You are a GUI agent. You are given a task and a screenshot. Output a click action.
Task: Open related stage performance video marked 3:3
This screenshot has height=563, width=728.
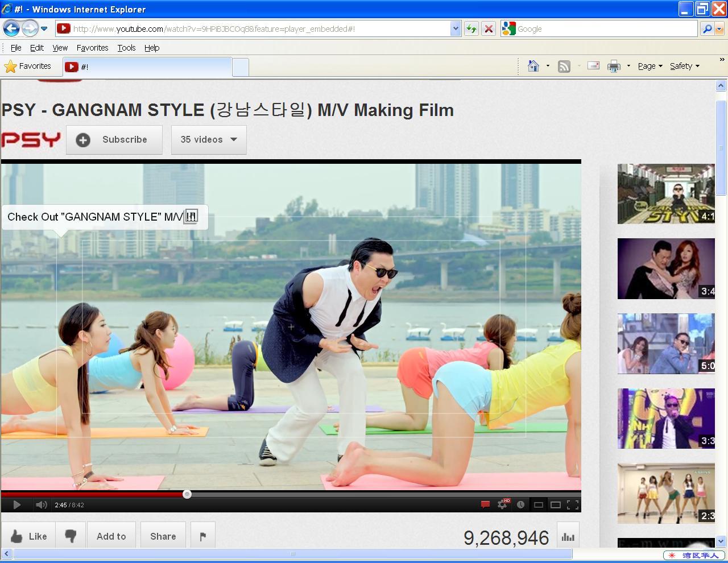(666, 419)
